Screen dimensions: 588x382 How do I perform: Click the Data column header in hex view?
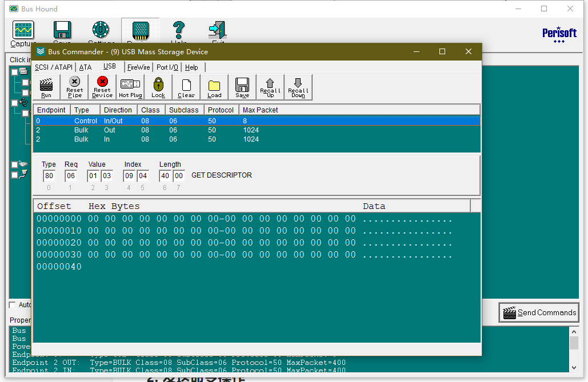[x=374, y=206]
